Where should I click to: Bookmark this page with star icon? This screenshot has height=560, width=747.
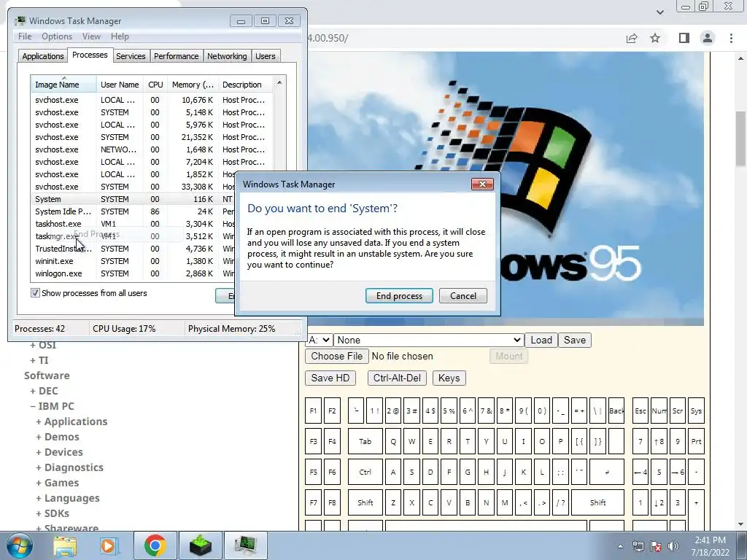pos(655,38)
